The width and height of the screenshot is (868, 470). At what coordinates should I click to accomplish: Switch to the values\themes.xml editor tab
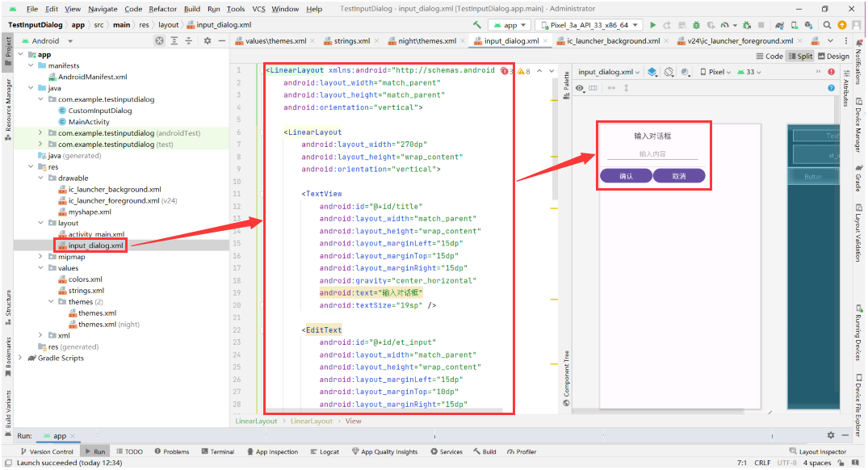tap(275, 41)
